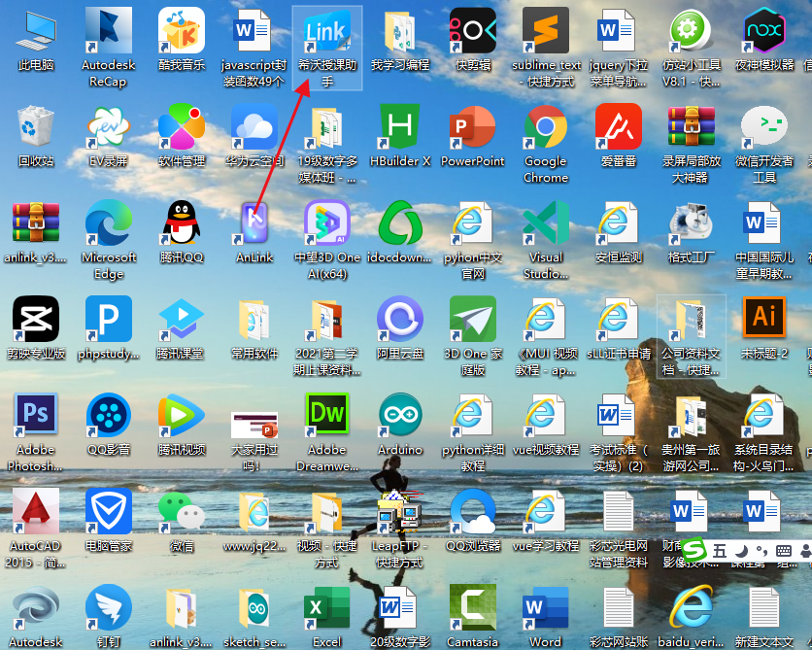The height and width of the screenshot is (650, 812).
Task: Select the 微信 WeChat icon
Action: click(x=182, y=511)
